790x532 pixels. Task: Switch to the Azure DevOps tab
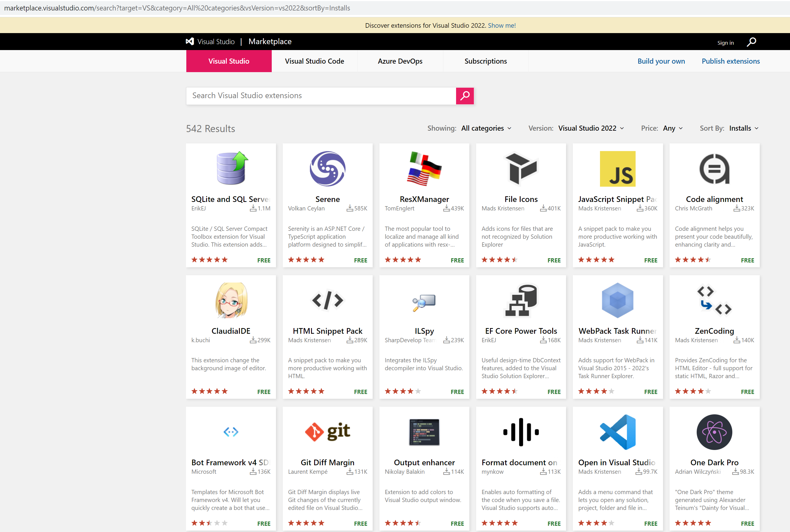click(x=400, y=61)
